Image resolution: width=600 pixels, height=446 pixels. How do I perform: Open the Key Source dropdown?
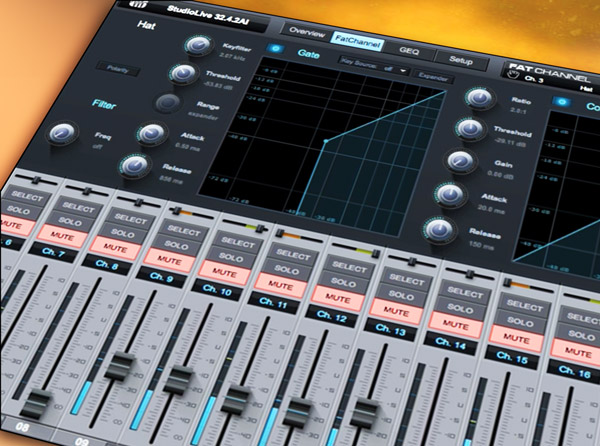point(374,67)
